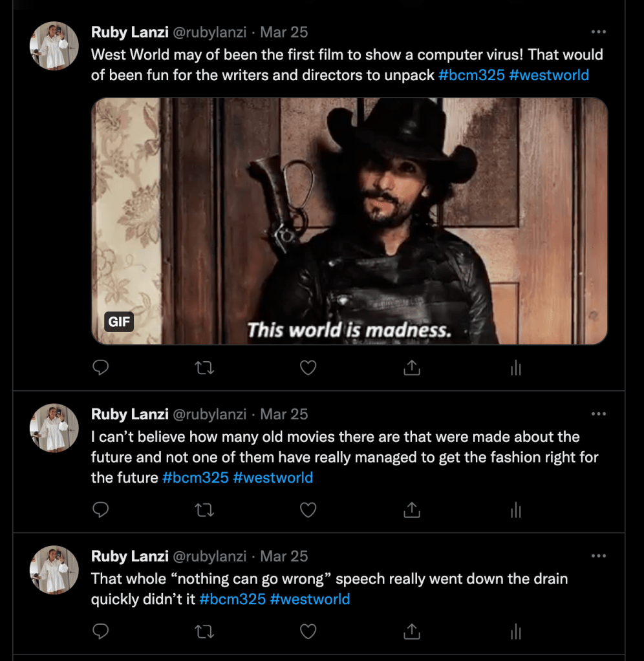Retweet the future fashion tweet
Image resolution: width=644 pixels, height=661 pixels.
point(204,510)
